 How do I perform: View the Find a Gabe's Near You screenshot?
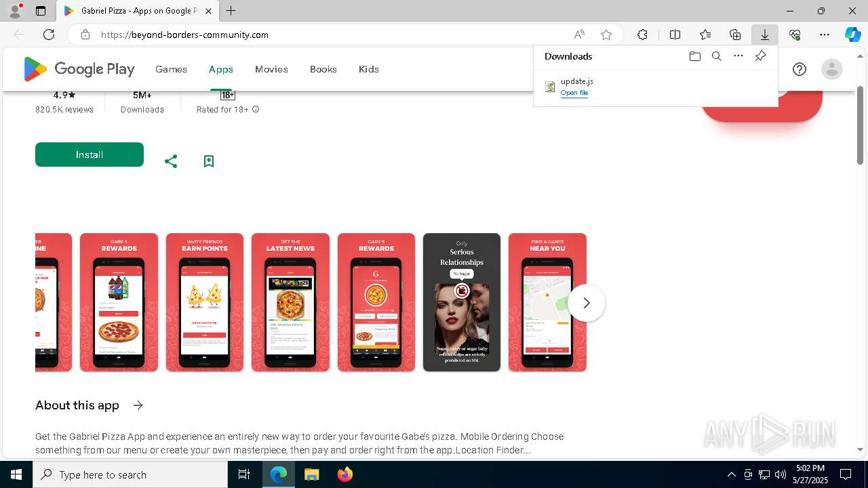click(x=547, y=302)
